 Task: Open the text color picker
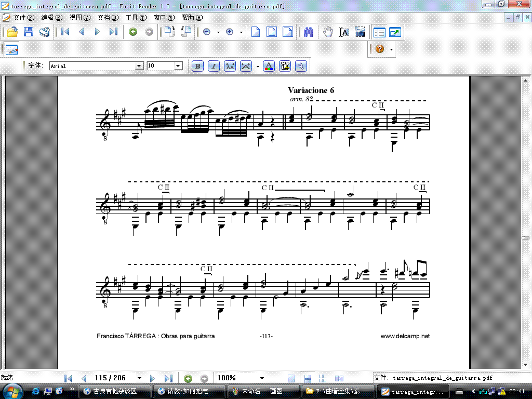coord(269,66)
